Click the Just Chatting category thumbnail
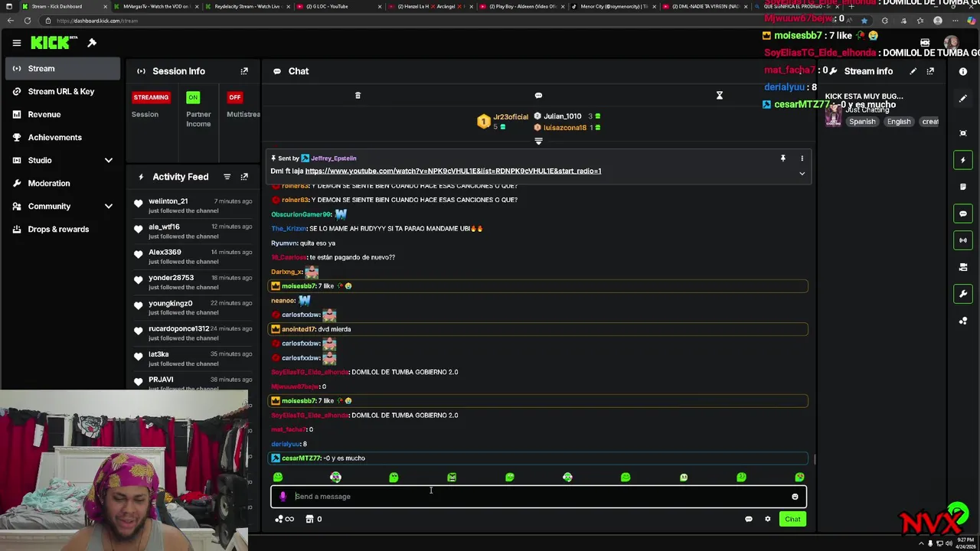 [833, 116]
